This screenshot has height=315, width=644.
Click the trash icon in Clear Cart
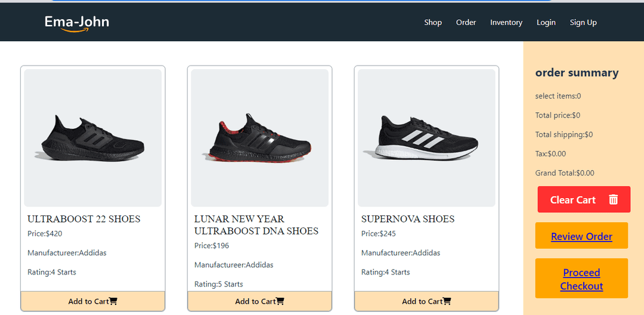click(x=613, y=200)
